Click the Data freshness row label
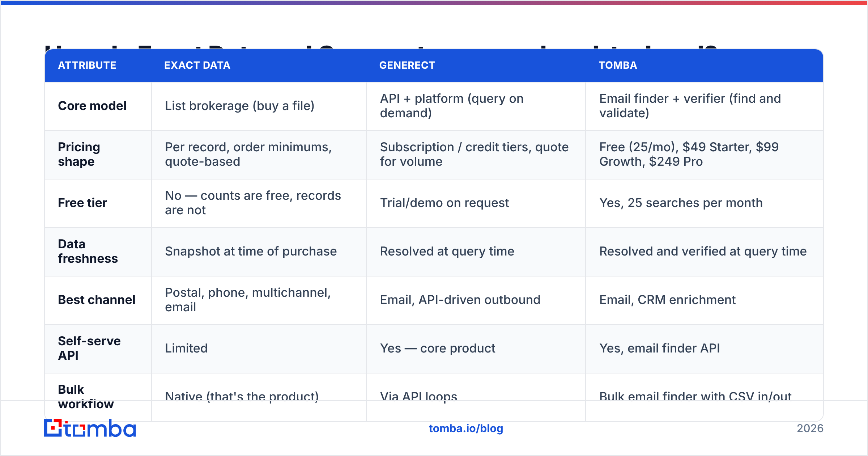868x456 pixels. pyautogui.click(x=88, y=251)
